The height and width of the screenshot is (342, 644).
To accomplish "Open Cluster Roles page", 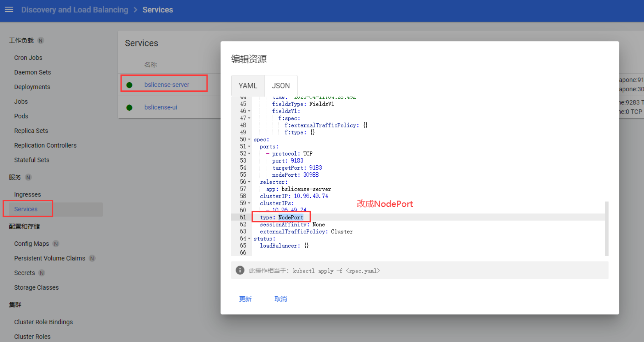I will (x=32, y=337).
